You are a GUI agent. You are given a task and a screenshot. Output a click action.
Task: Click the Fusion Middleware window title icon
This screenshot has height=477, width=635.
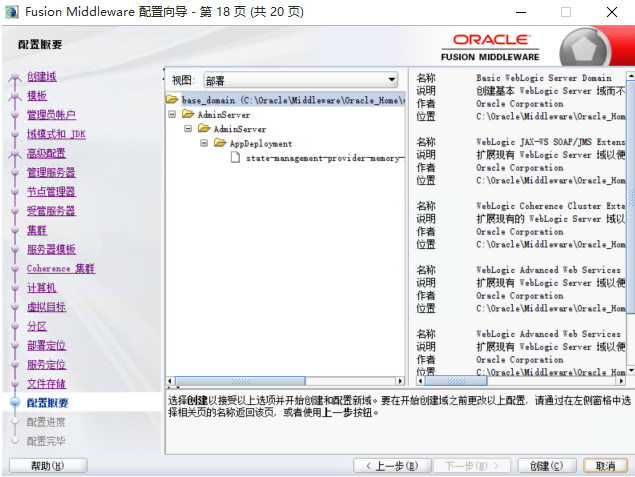(12, 12)
